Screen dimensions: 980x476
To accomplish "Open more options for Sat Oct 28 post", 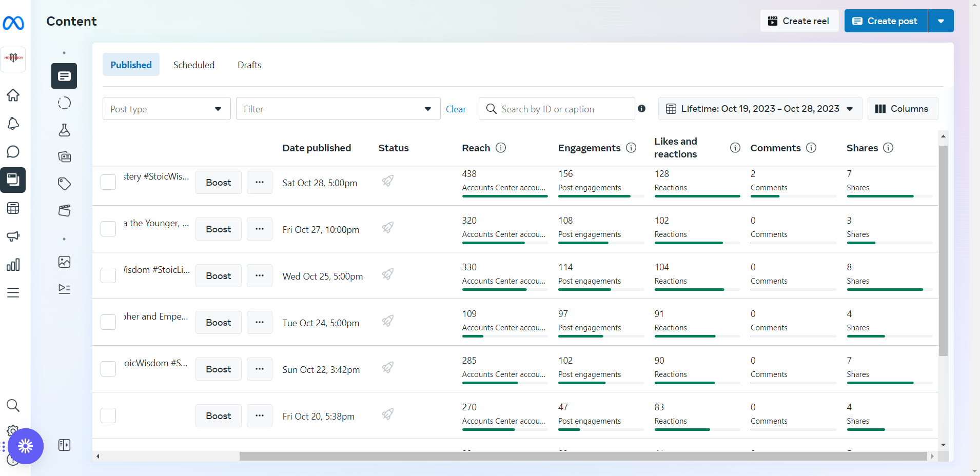I will click(x=260, y=183).
